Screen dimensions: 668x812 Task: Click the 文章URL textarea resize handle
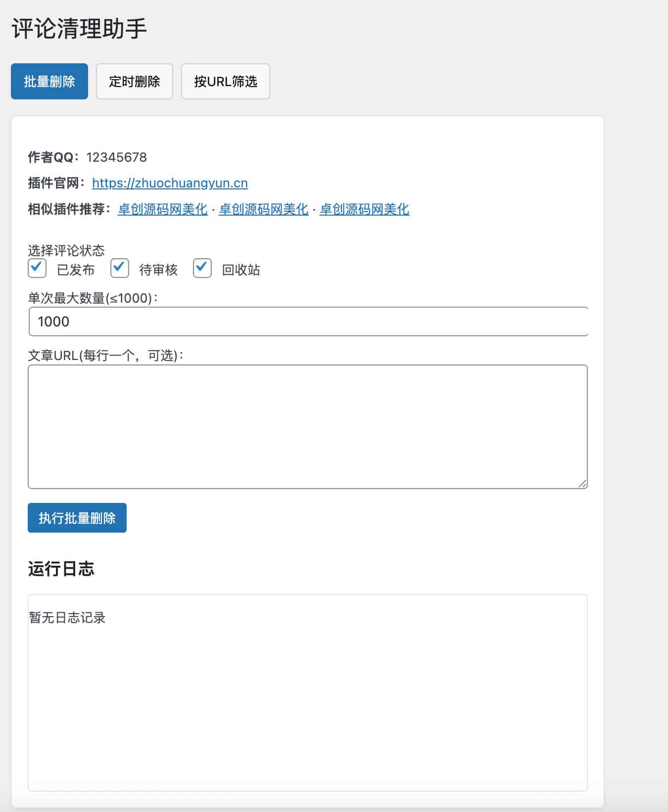point(582,484)
